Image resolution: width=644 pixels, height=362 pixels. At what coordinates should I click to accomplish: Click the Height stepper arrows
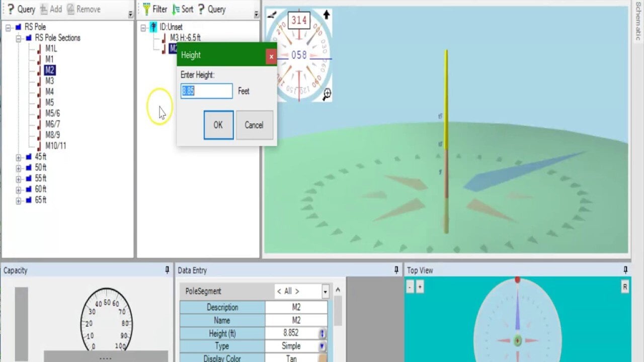tap(323, 333)
